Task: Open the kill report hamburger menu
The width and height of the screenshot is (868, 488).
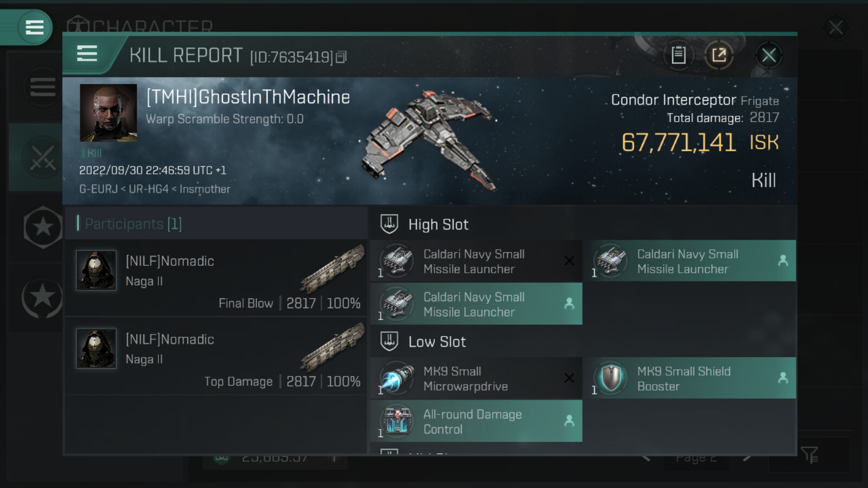Action: (x=87, y=54)
